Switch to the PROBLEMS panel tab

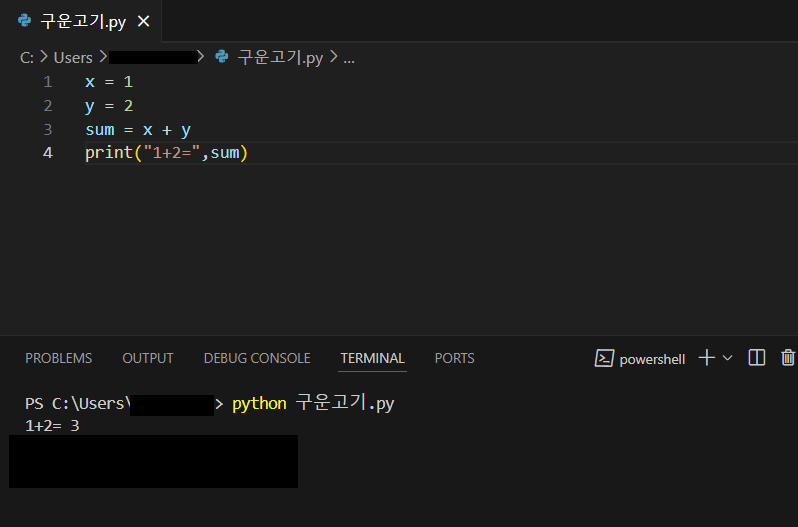(x=59, y=358)
